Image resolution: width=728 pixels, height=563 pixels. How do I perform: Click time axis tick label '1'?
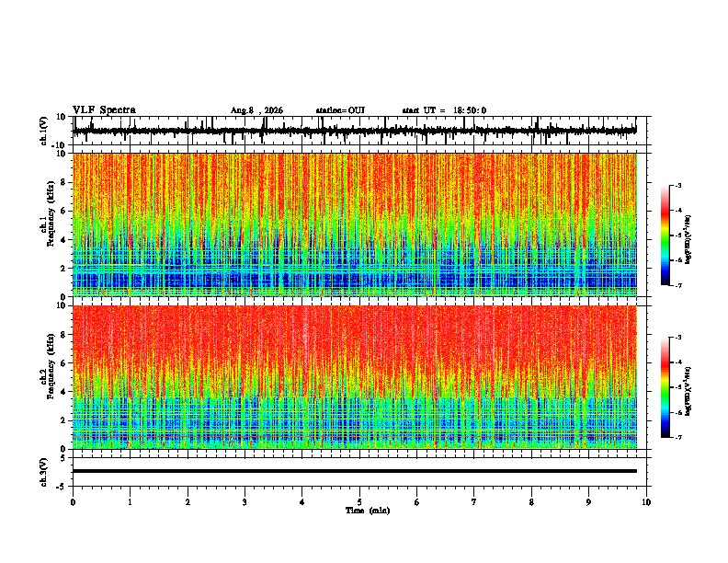130,502
